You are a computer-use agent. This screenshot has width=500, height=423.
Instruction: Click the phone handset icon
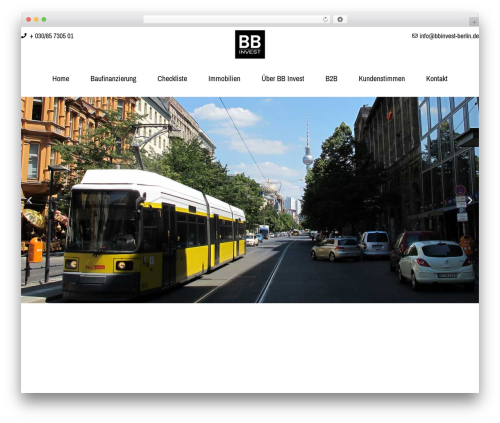(x=24, y=36)
